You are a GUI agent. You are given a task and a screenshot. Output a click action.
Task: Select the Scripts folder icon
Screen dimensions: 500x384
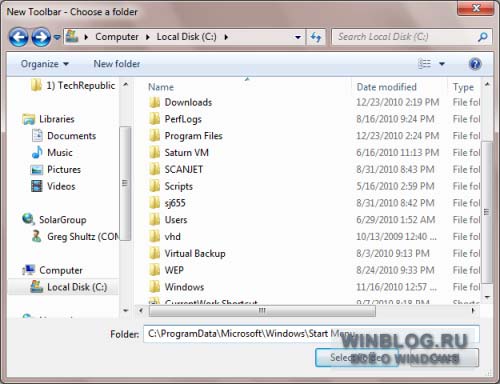pos(155,186)
